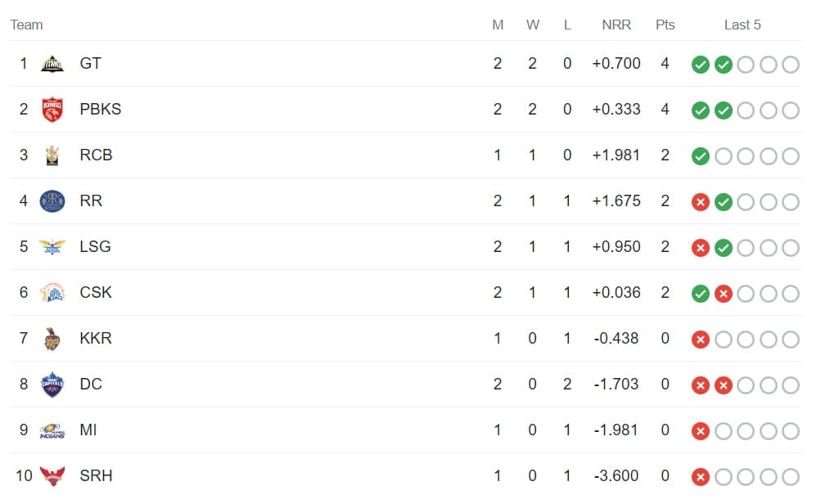Click RR's red loss indicator
821x504 pixels.
(700, 202)
